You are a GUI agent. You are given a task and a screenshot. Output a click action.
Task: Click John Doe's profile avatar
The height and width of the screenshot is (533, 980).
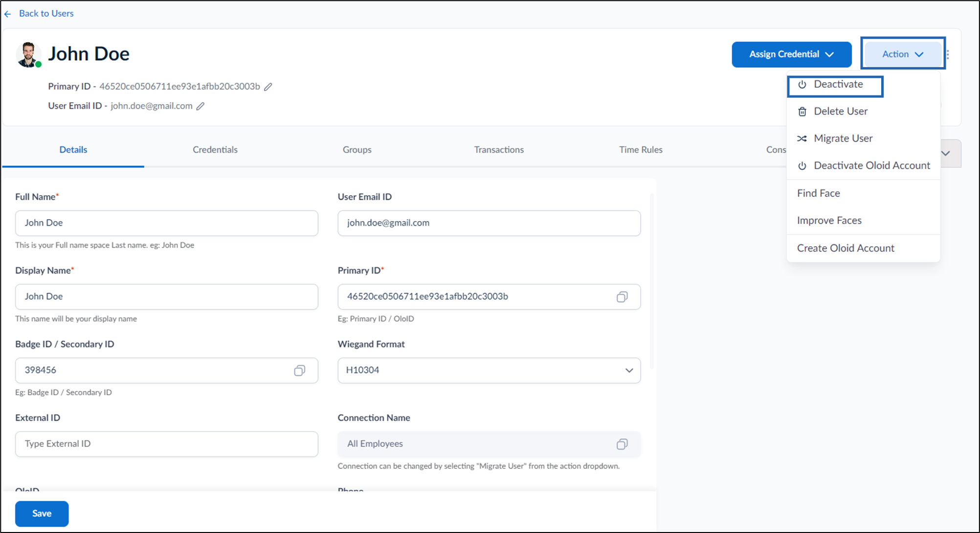28,54
